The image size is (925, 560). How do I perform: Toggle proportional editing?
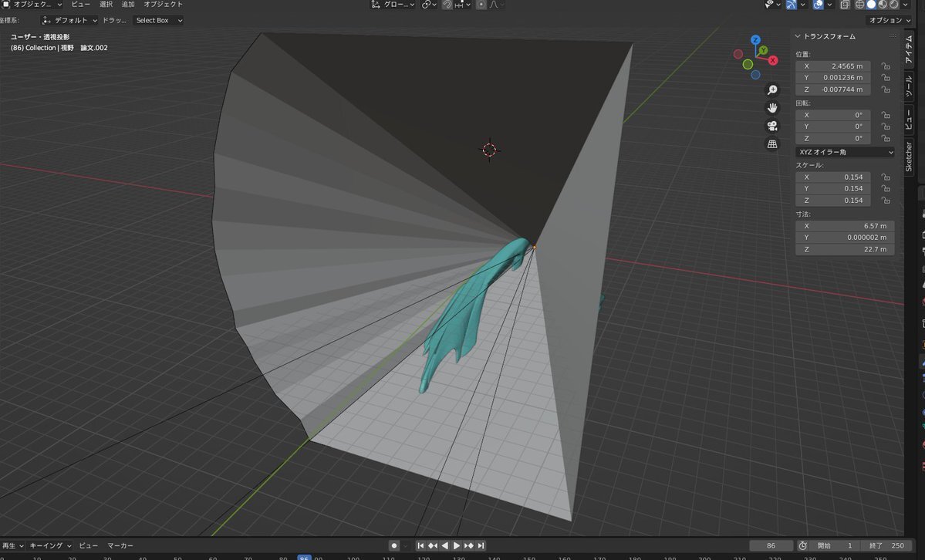pyautogui.click(x=481, y=5)
